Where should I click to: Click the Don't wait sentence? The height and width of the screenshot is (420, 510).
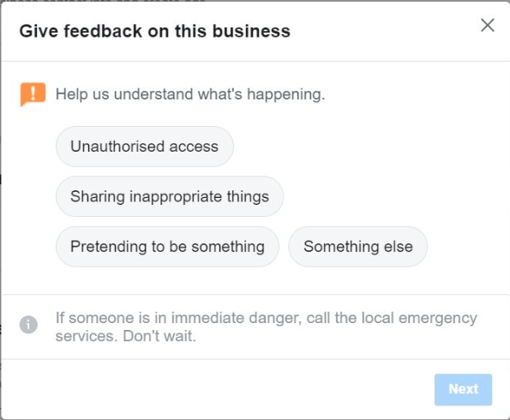[159, 336]
